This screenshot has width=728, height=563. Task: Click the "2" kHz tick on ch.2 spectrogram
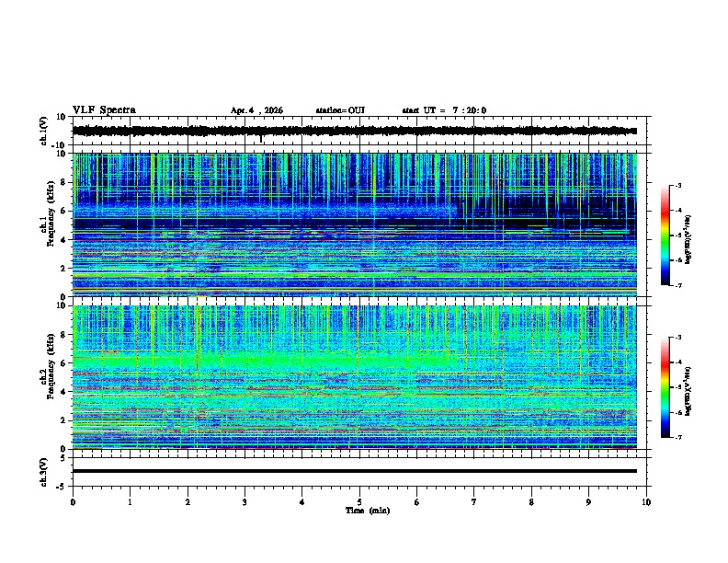[x=64, y=420]
